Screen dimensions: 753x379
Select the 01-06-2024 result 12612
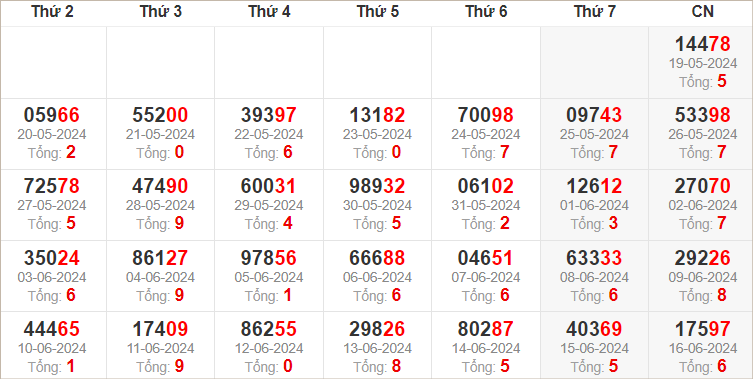point(594,186)
